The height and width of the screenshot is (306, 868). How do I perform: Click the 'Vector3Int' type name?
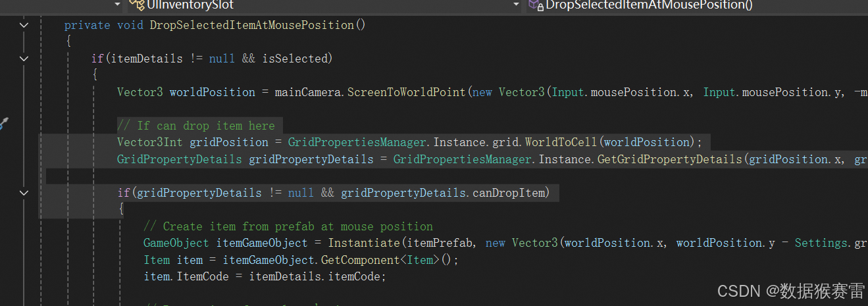tap(150, 142)
